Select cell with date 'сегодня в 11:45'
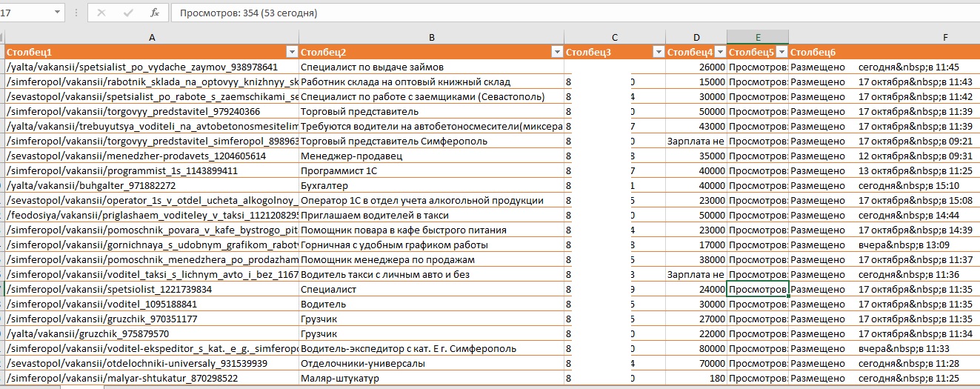980x389 pixels. 884,67
